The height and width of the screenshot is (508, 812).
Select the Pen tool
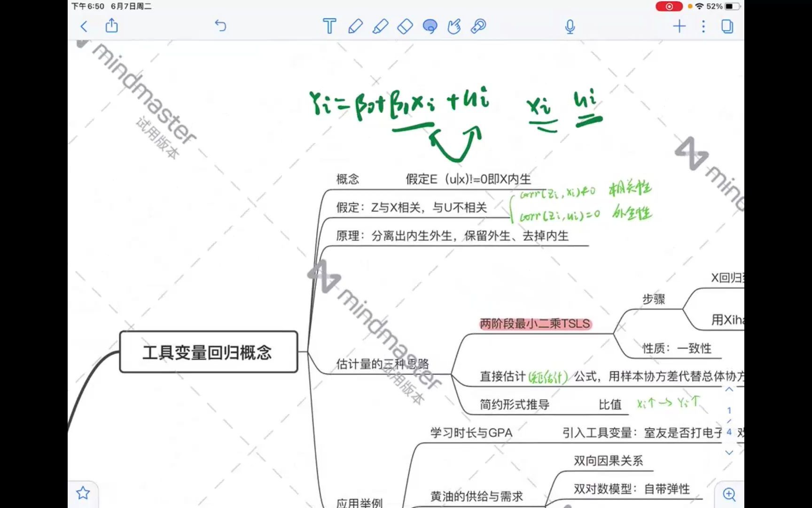[355, 26]
